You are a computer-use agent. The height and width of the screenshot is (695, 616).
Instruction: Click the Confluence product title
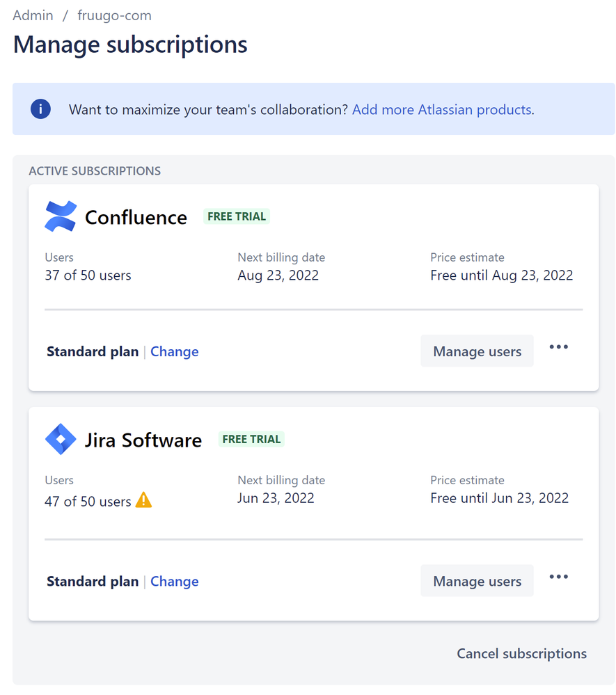click(136, 218)
